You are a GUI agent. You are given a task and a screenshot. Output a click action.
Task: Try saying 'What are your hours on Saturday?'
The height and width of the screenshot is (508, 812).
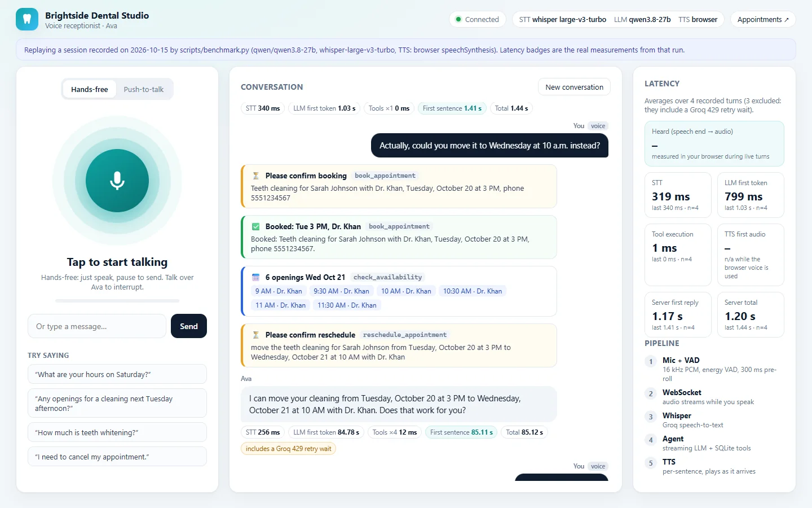click(117, 374)
